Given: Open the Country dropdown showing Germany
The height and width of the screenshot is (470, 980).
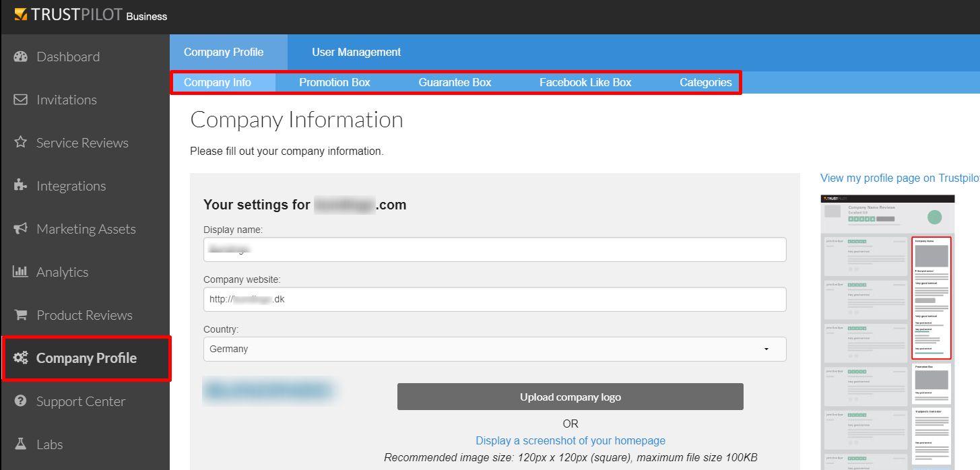Looking at the screenshot, I should click(x=494, y=349).
